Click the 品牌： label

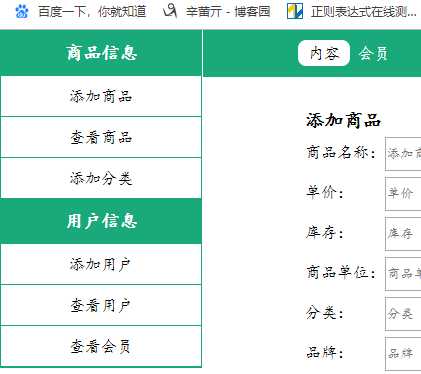click(325, 352)
